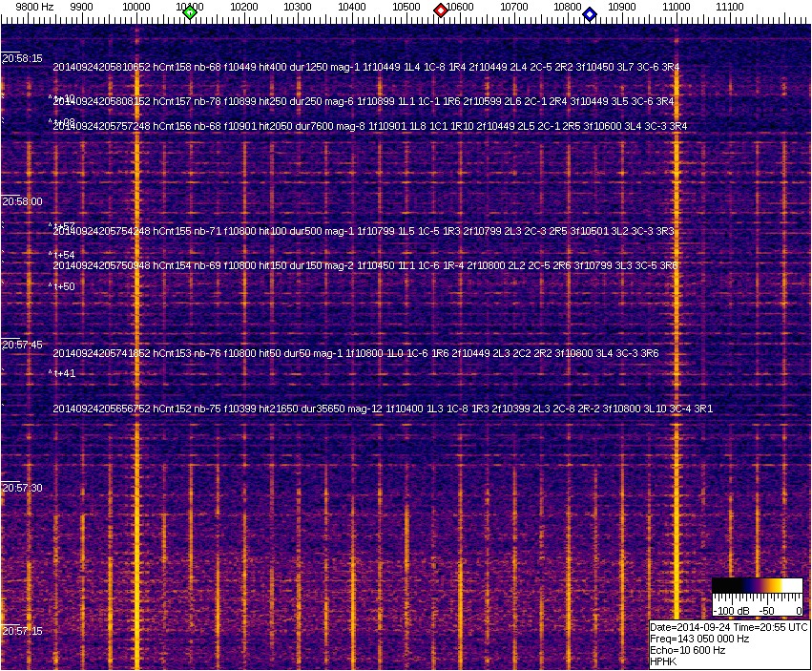Click the red diamond frequency marker
Screen dimensions: 812x671
click(441, 10)
